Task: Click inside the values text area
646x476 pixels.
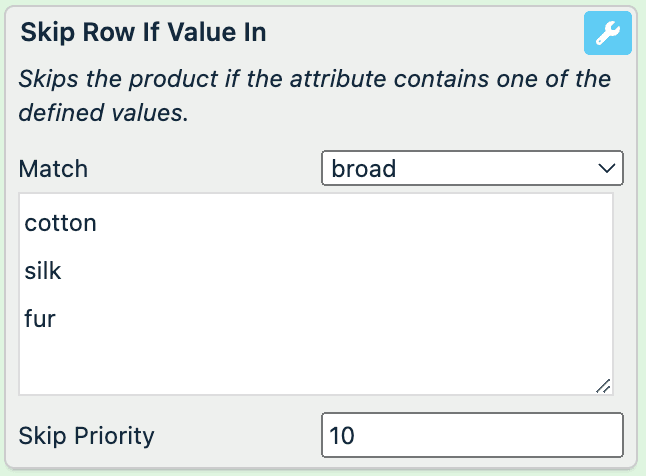Action: coord(315,293)
